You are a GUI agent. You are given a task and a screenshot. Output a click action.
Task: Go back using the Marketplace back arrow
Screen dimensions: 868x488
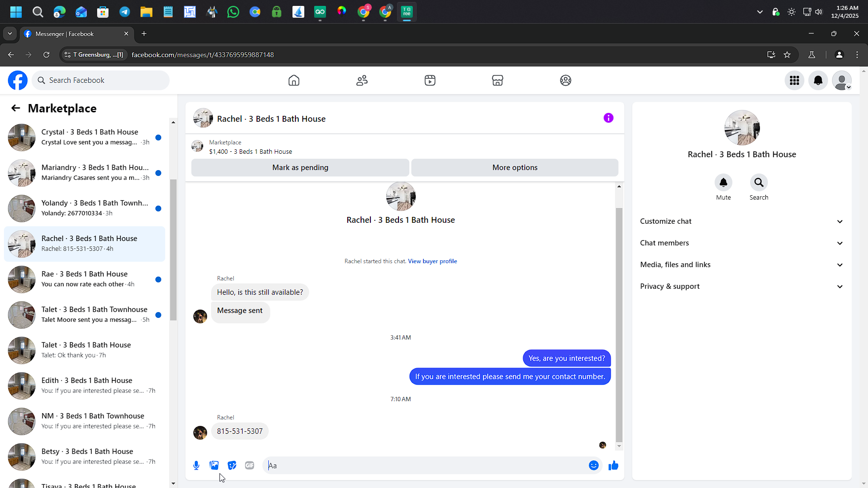tap(16, 108)
